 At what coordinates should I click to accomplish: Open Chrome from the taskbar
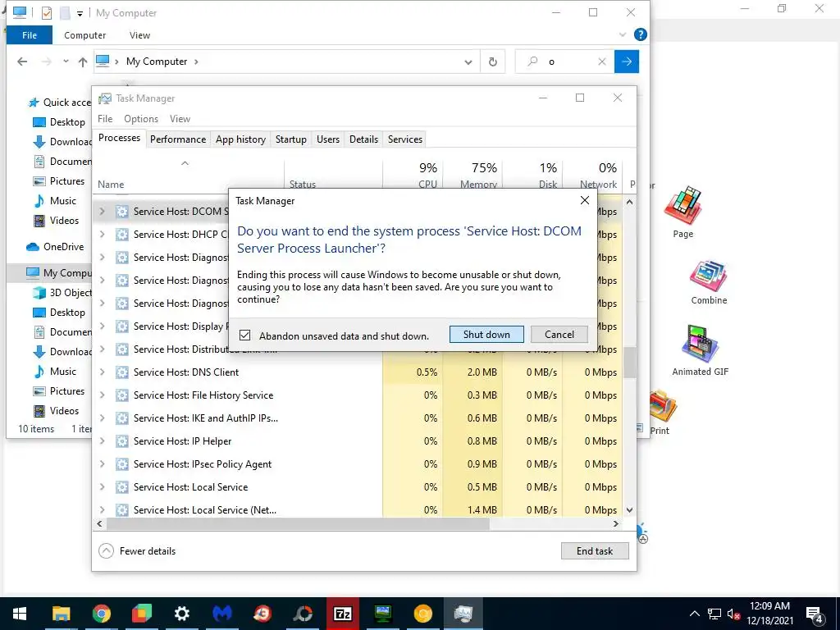pos(101,614)
